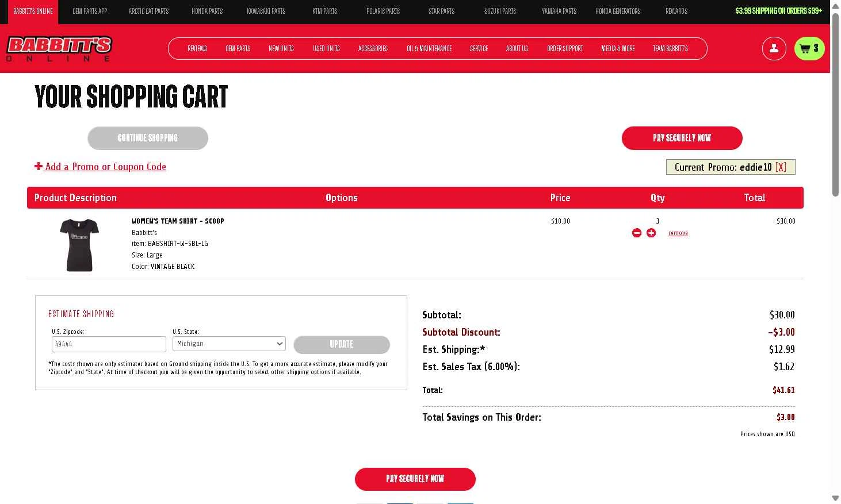Image resolution: width=841 pixels, height=504 pixels.
Task: Click the Subtotal Discount value -$3.00
Action: coord(781,332)
